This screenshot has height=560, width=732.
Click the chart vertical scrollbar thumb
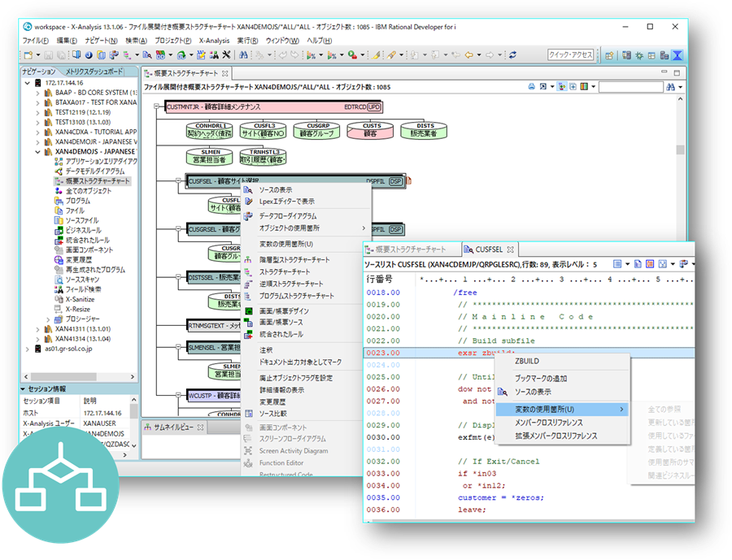[x=680, y=150]
